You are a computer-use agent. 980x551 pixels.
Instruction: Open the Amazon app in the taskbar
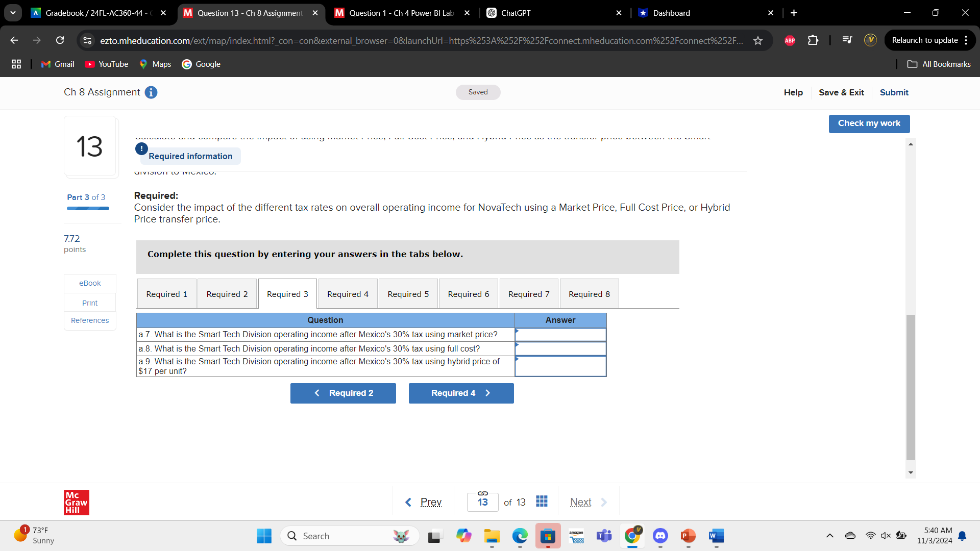[x=576, y=536]
